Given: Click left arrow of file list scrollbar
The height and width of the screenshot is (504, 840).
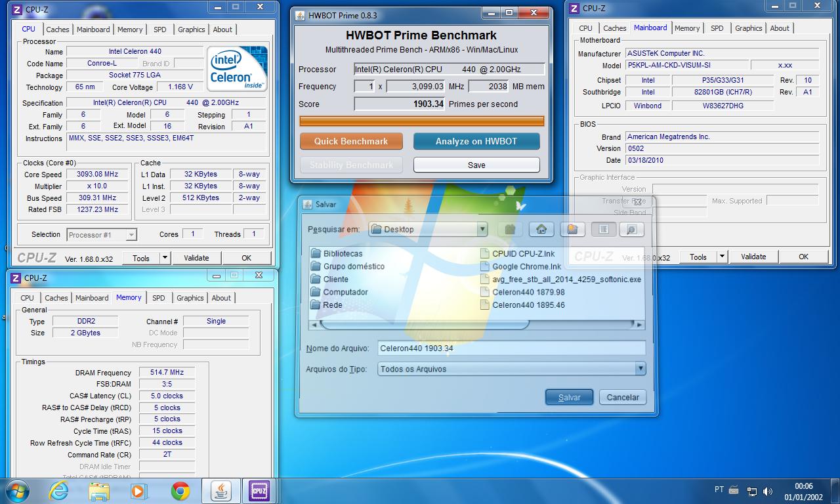Looking at the screenshot, I should click(314, 325).
